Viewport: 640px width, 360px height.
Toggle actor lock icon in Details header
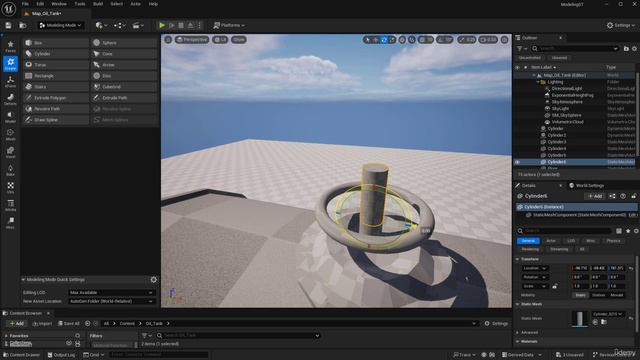[x=633, y=196]
